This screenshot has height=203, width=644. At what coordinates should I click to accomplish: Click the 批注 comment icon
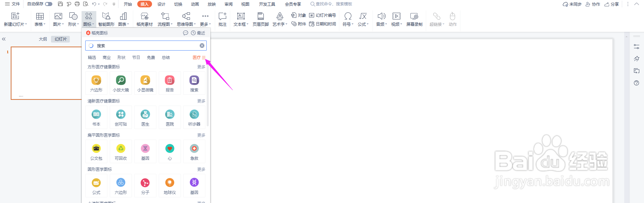[x=222, y=19]
